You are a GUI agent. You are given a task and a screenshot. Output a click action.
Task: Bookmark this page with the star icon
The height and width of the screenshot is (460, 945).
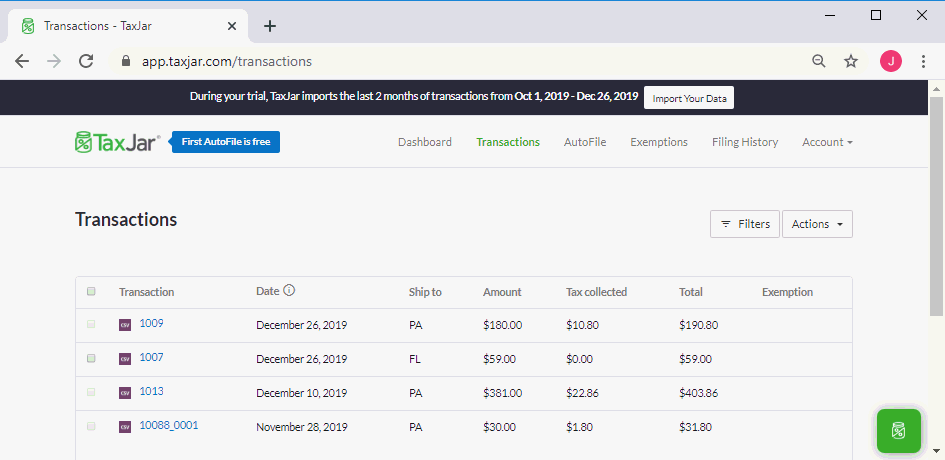[851, 61]
